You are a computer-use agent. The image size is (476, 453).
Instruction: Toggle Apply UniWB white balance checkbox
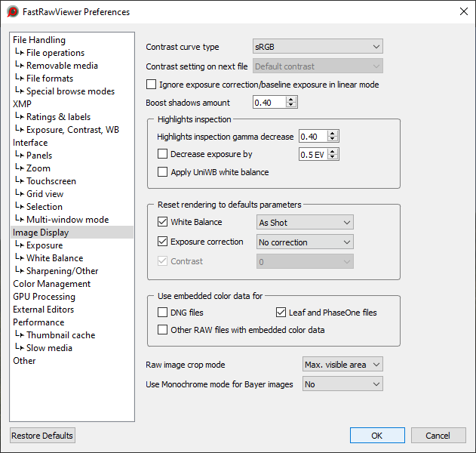point(163,172)
